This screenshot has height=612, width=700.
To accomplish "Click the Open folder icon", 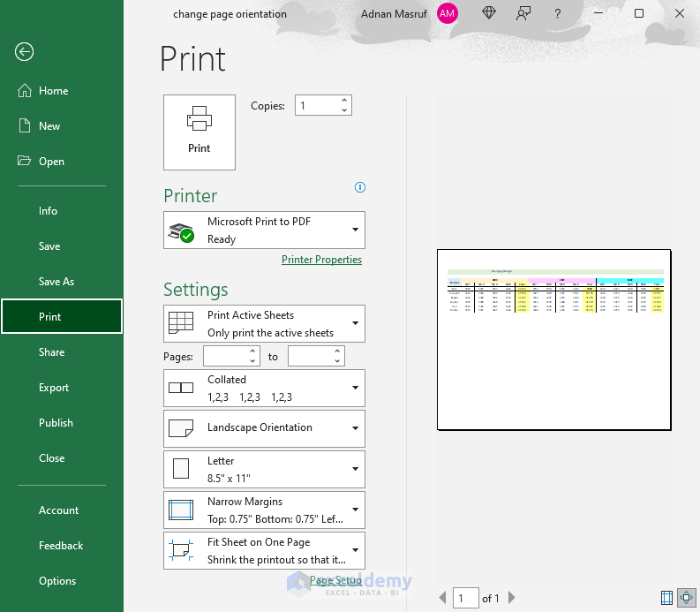I will (x=24, y=161).
